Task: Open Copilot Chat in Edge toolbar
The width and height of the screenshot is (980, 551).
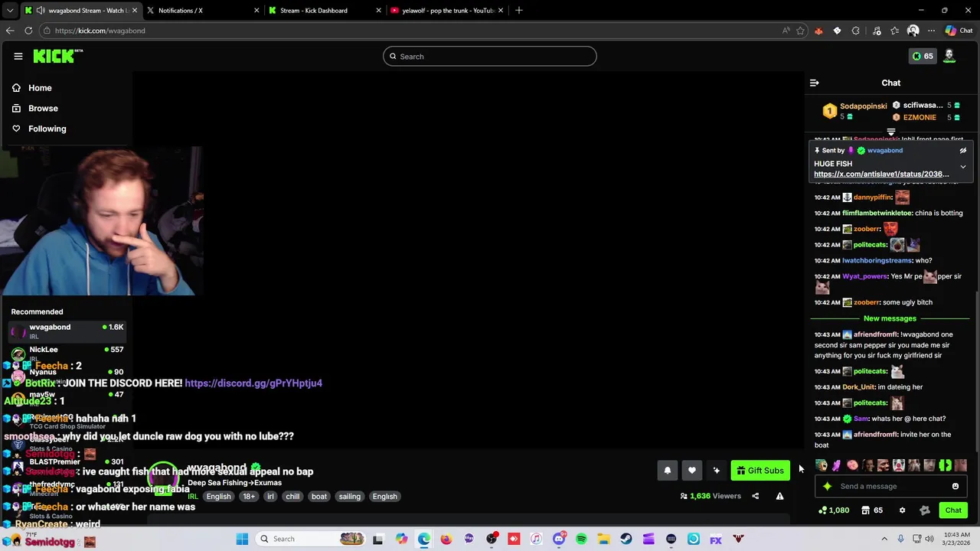Action: (959, 31)
